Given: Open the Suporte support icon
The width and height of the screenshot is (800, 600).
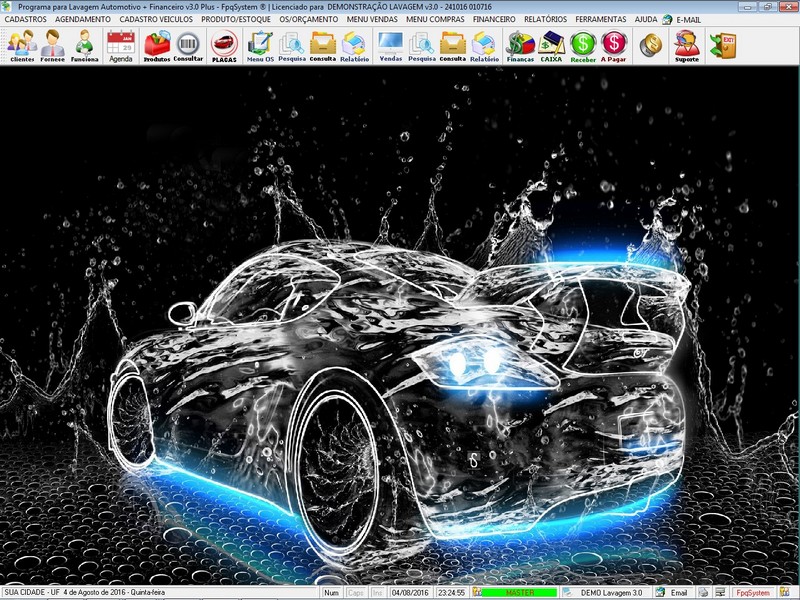Looking at the screenshot, I should 687,46.
